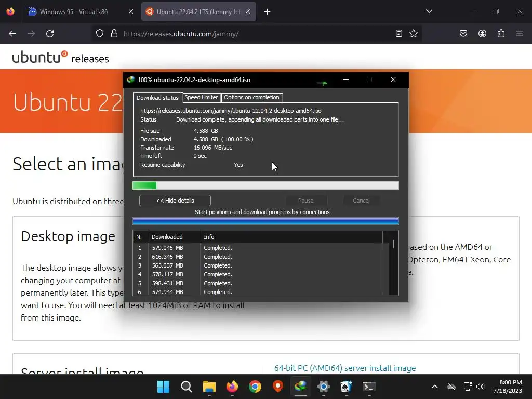The image size is (532, 399).
Task: Toggle reader view icon in address bar
Action: pos(399,33)
